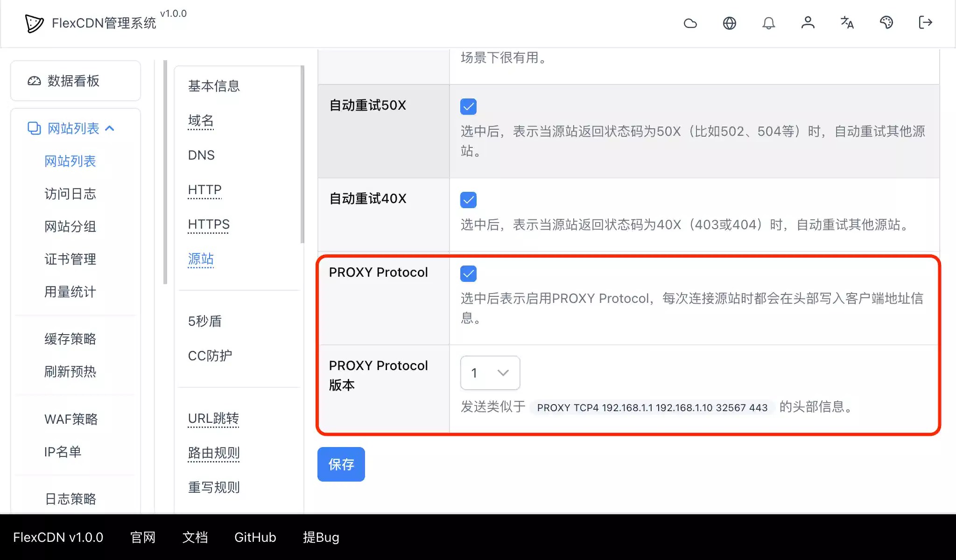Open the globe icon in header

(x=729, y=23)
